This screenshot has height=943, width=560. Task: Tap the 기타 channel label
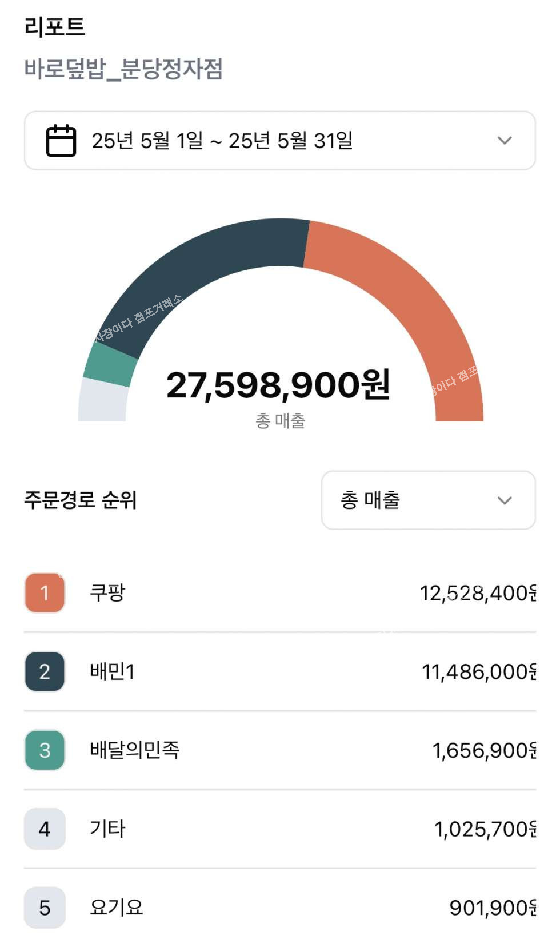[x=107, y=829]
